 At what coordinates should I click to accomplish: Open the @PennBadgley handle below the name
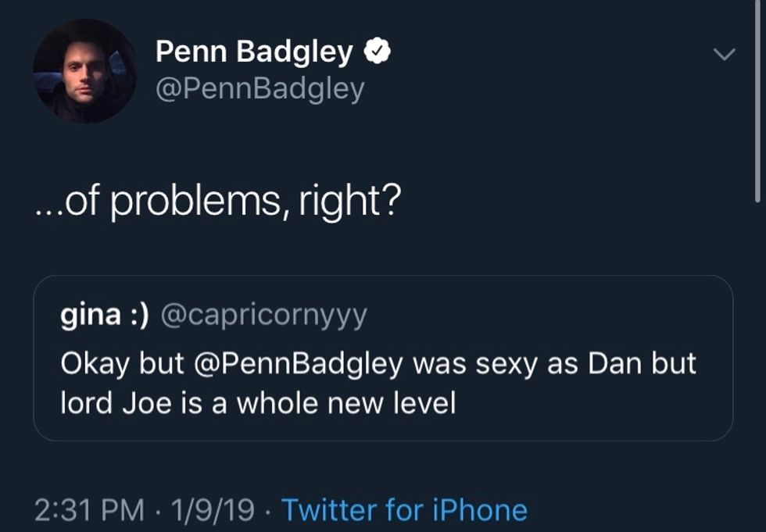(x=260, y=89)
